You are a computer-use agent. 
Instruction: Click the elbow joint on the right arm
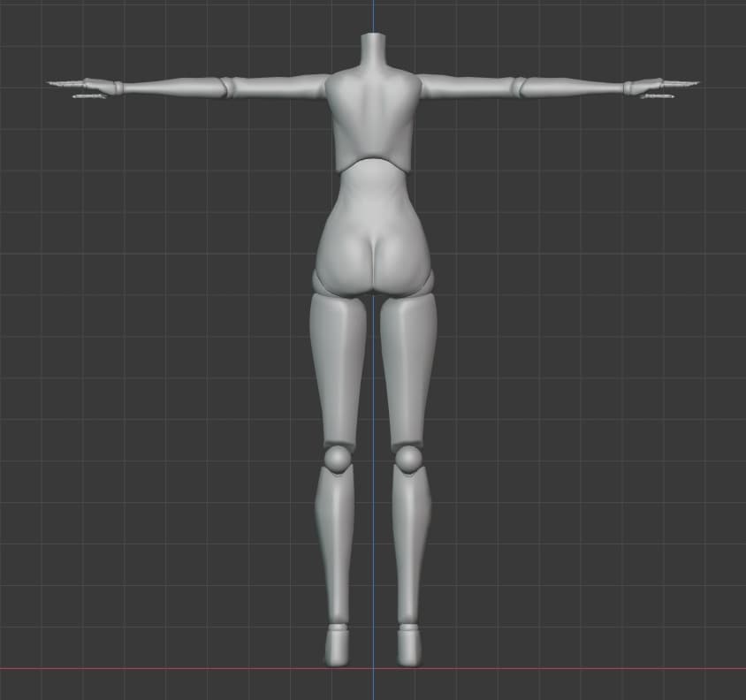520,87
